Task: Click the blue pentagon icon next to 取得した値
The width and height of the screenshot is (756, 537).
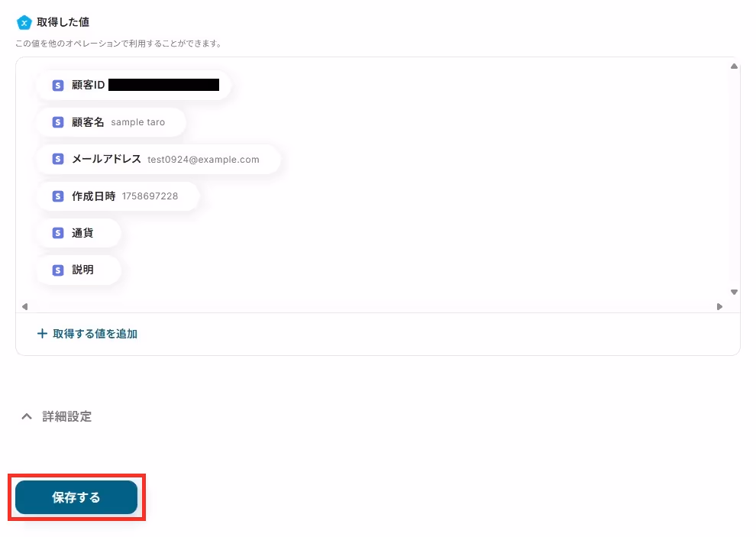Action: (x=24, y=22)
